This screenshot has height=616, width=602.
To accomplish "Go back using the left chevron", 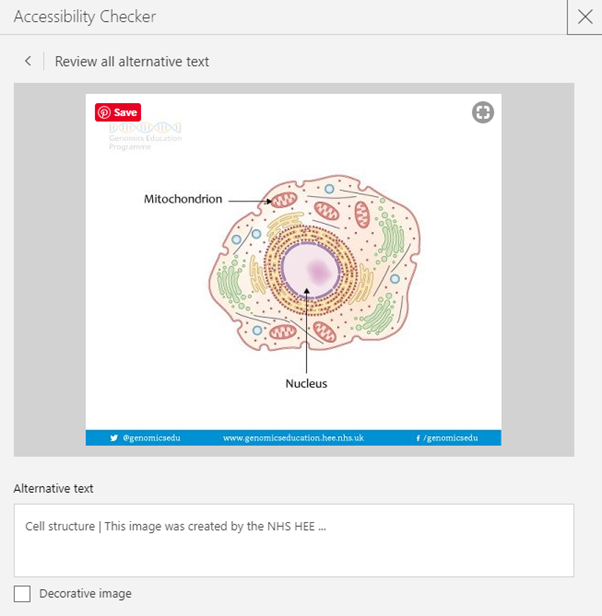I will [x=28, y=61].
